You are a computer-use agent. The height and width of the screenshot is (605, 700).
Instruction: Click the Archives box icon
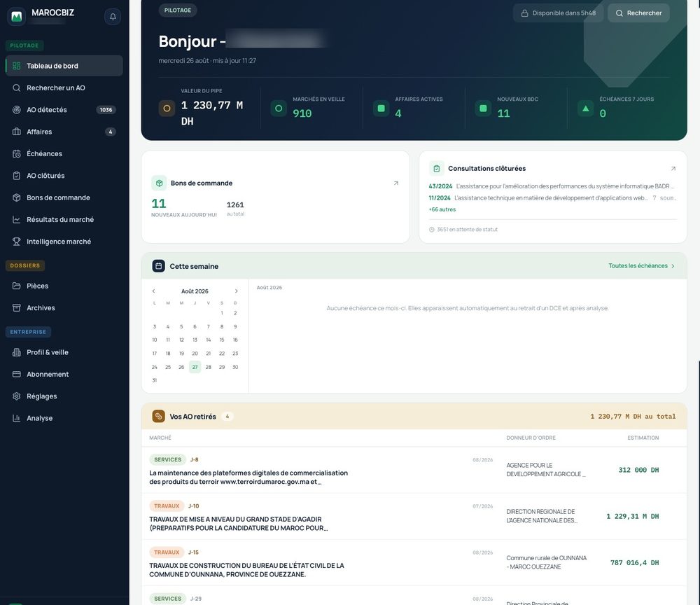tap(17, 307)
